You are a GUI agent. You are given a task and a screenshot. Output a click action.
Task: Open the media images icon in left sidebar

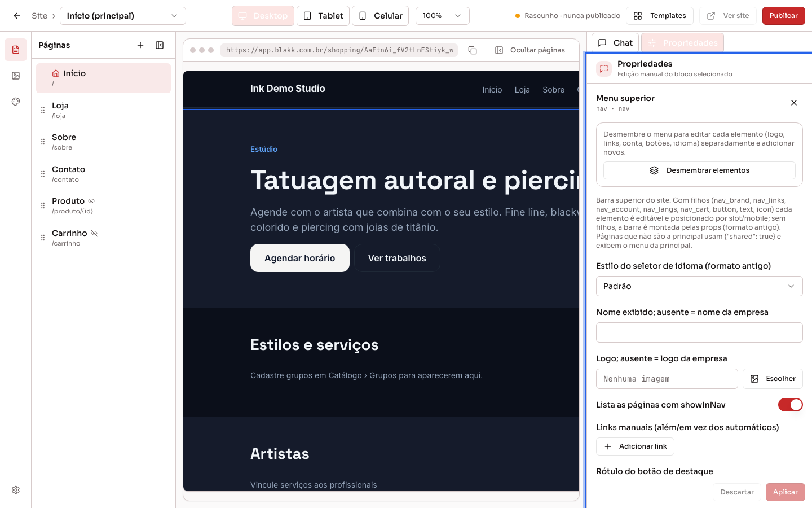(16, 76)
